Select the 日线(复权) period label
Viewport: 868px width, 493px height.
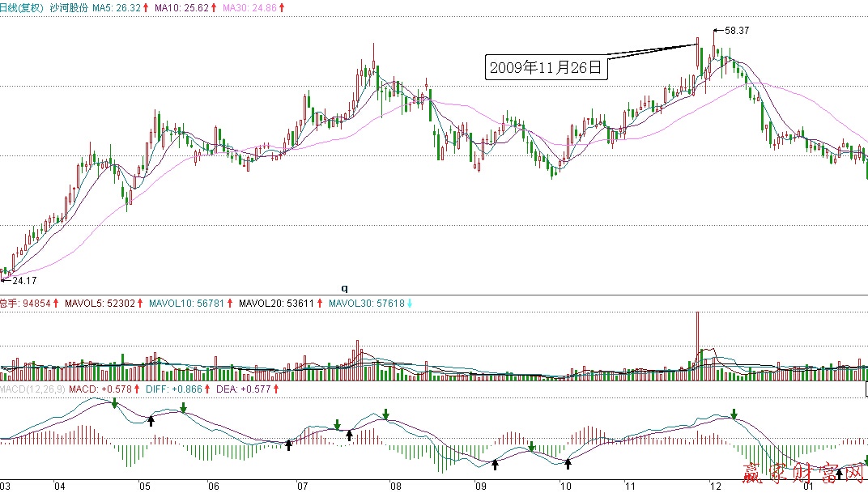[23, 7]
